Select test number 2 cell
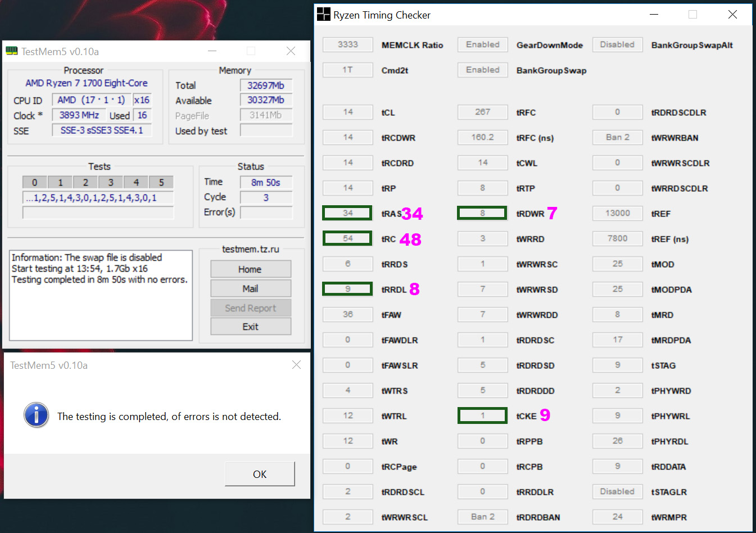Image resolution: width=756 pixels, height=533 pixels. (85, 182)
